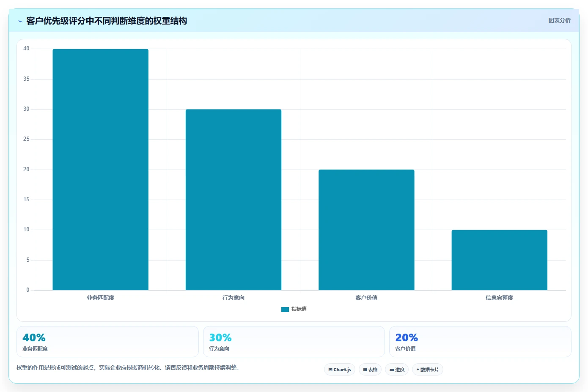Select the 表格 tag chip

(x=370, y=370)
